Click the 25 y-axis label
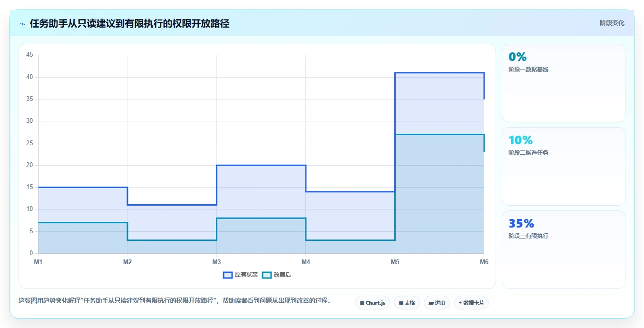644x328 pixels. point(29,143)
